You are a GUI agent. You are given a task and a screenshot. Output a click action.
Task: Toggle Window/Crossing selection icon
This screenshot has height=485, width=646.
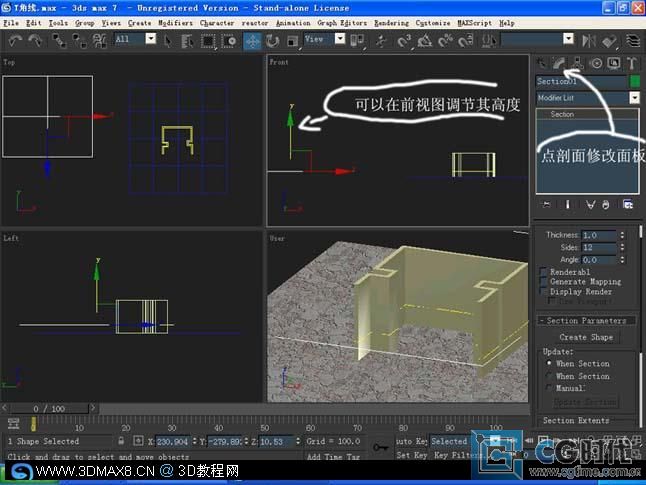pyautogui.click(x=229, y=41)
